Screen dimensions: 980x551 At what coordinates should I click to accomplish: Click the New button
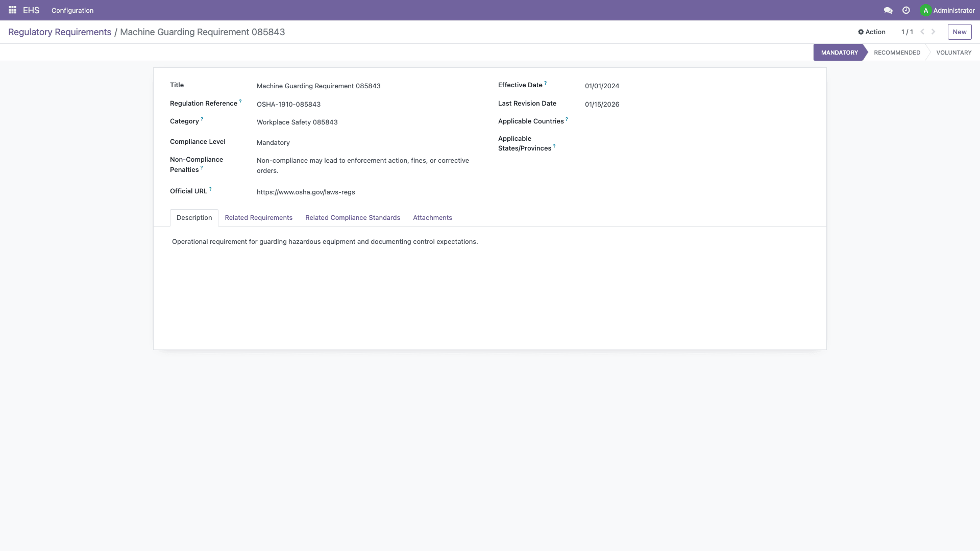[x=959, y=32]
